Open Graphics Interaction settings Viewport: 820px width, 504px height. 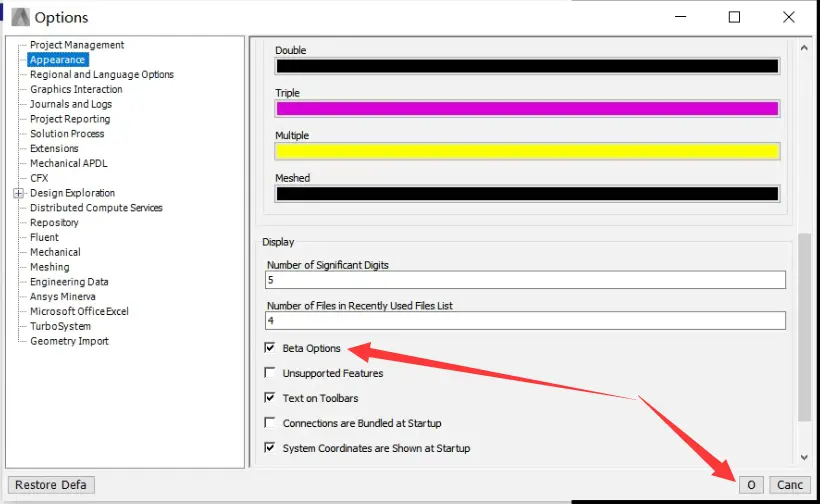pyautogui.click(x=76, y=89)
